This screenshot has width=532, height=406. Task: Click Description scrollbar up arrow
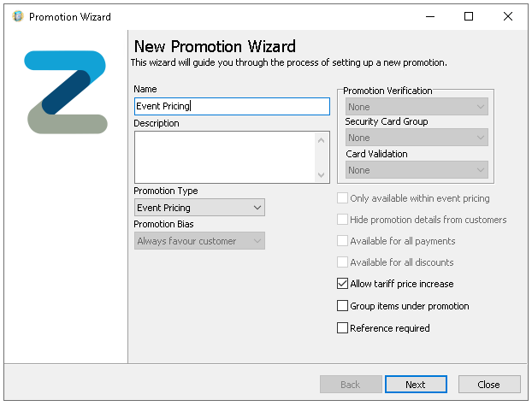click(x=322, y=139)
